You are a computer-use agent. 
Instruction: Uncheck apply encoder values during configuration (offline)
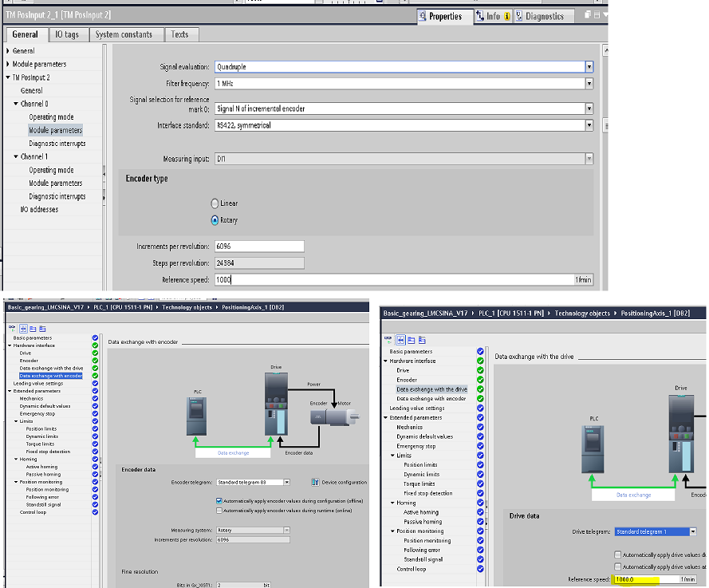coord(219,501)
